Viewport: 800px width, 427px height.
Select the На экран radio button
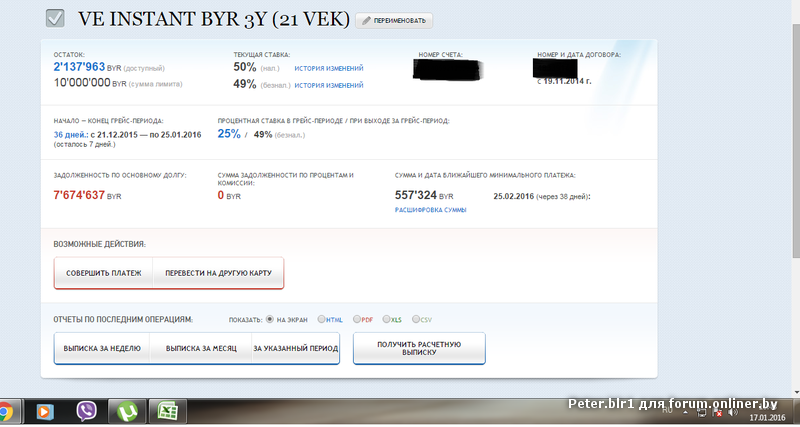tap(270, 319)
